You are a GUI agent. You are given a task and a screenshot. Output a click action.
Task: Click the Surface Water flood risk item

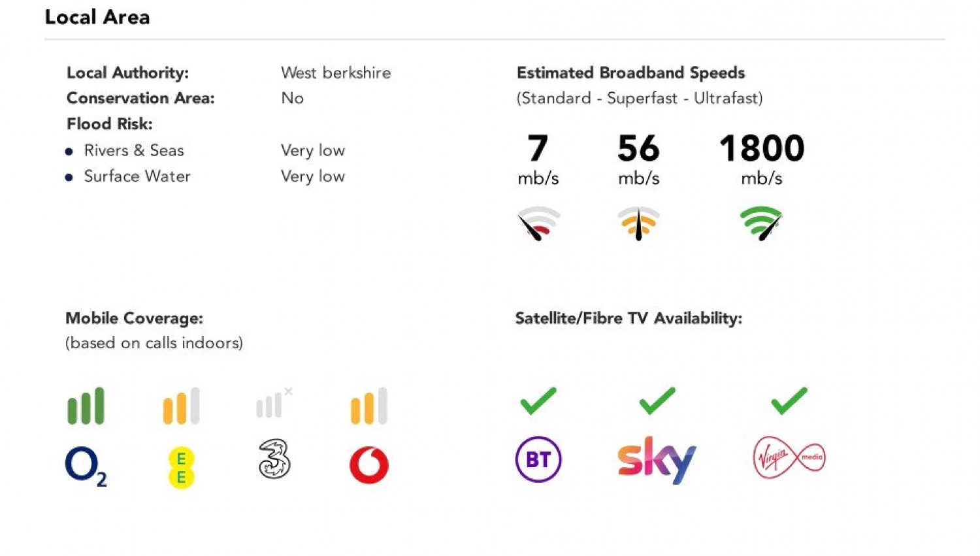137,176
